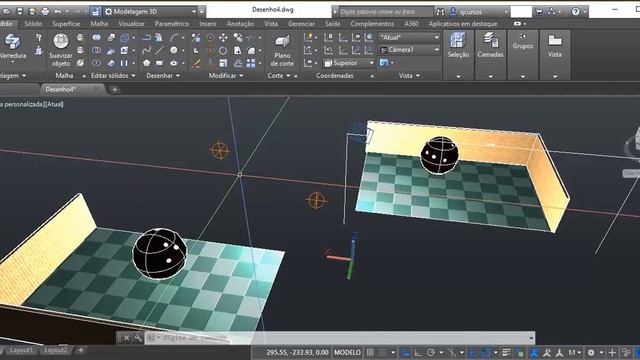Image resolution: width=640 pixels, height=360 pixels.
Task: Click the solid Intersect icon
Action: 96,63
